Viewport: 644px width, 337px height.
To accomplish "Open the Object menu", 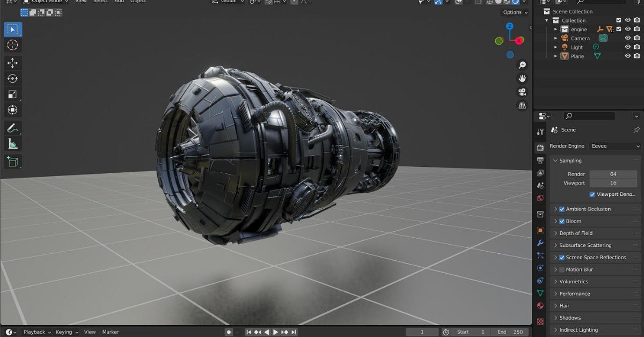I will point(138,2).
